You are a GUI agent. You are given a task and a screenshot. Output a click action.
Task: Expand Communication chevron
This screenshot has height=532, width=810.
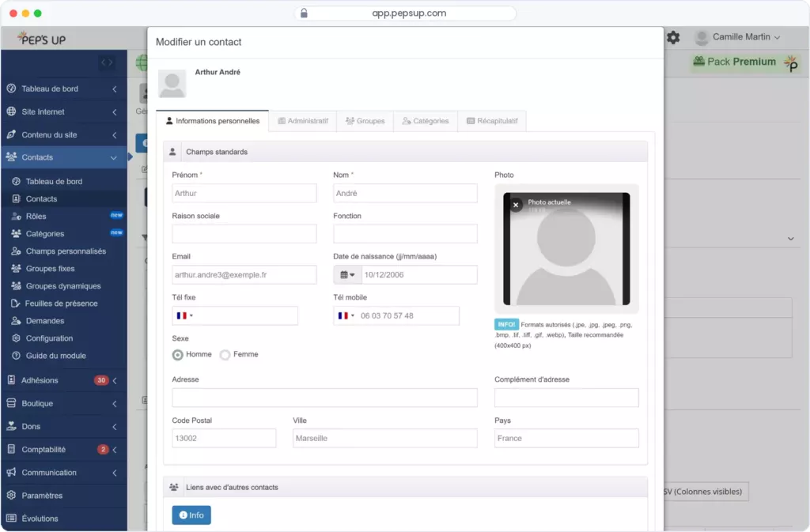click(x=114, y=472)
